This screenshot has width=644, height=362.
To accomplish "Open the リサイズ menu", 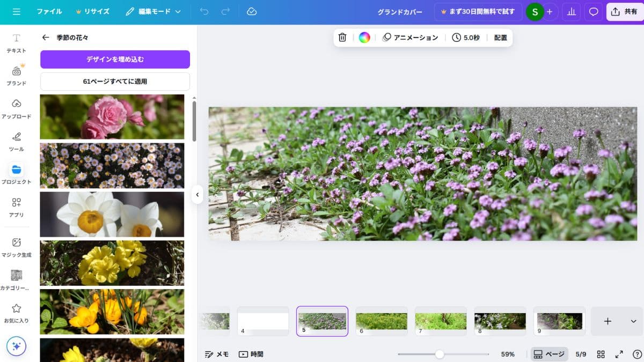I will (x=96, y=11).
